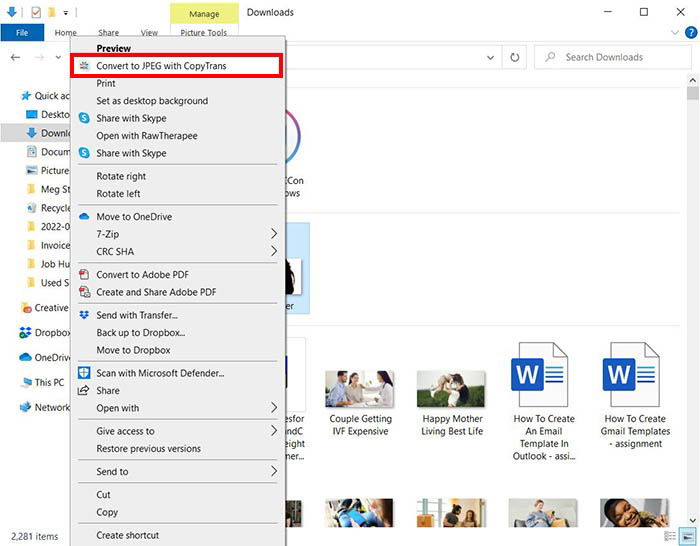Image resolution: width=700 pixels, height=546 pixels.
Task: Switch to large thumbnails view in status bar
Action: tap(688, 535)
